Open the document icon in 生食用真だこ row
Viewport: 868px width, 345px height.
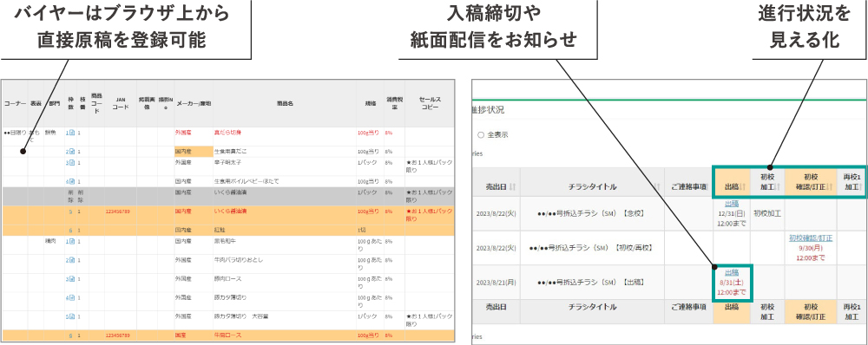(x=72, y=152)
